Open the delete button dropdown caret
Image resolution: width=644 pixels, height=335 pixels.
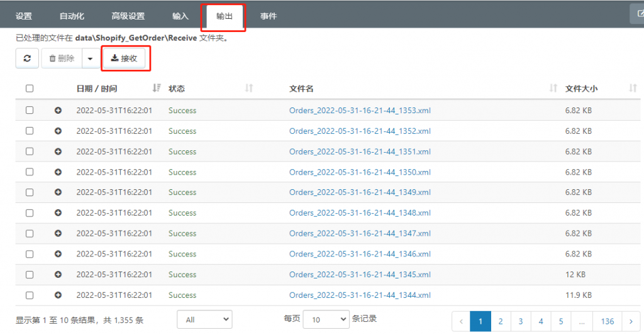click(91, 58)
